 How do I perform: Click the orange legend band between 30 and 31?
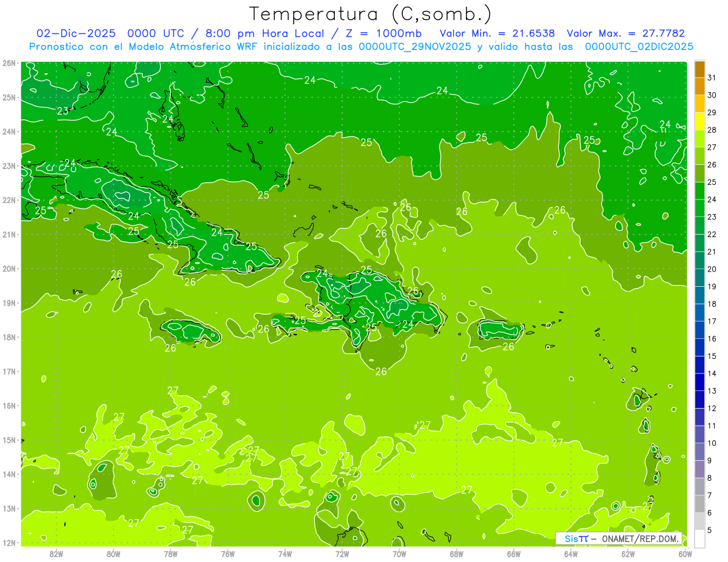(x=699, y=86)
